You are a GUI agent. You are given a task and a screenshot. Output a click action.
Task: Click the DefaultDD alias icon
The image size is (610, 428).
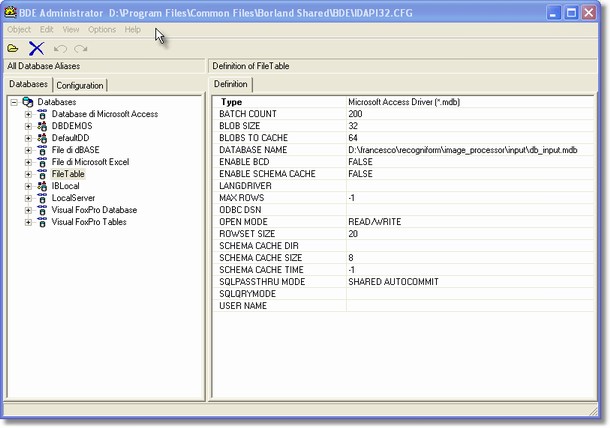(42, 138)
